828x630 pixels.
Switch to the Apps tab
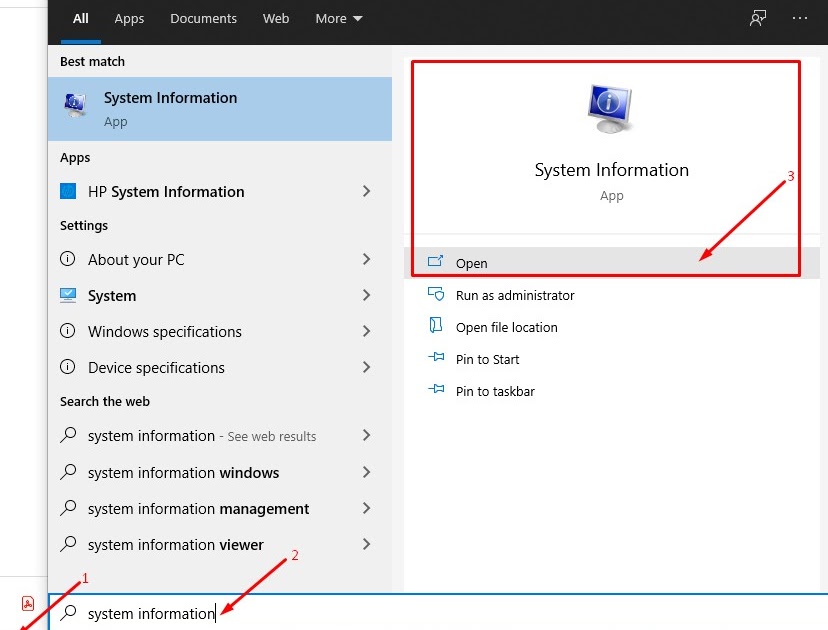tap(129, 18)
